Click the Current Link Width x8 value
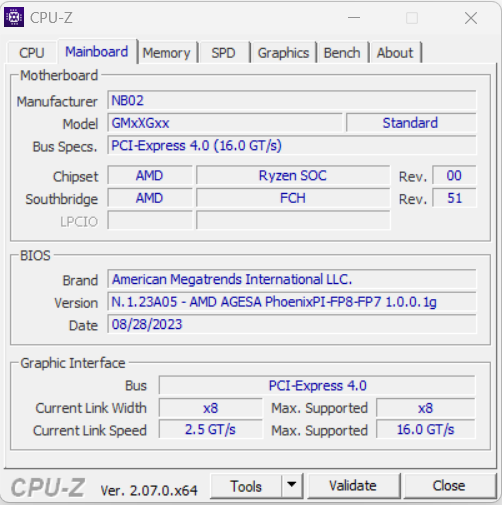Viewport: 502px width, 505px height. coord(211,408)
